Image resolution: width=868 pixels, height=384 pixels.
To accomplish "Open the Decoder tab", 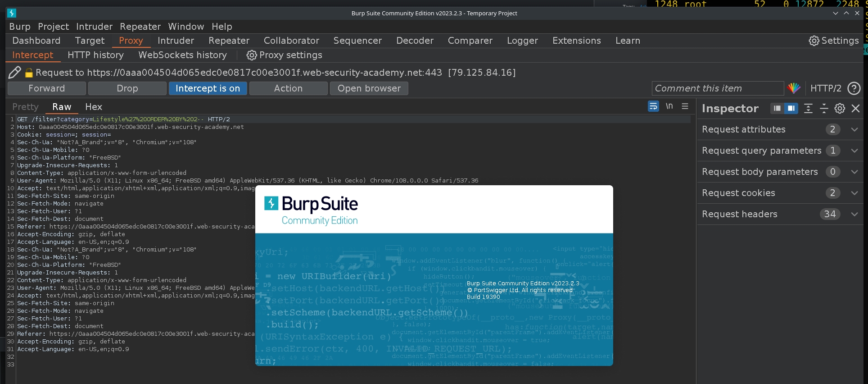I will tap(415, 41).
